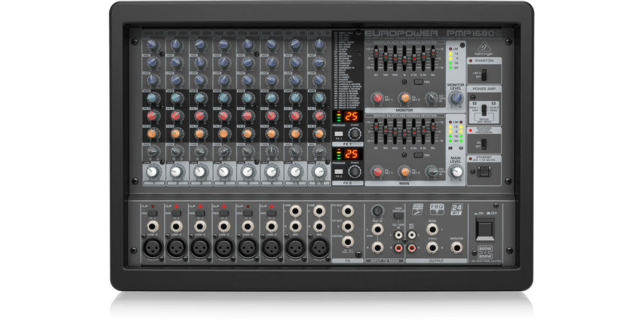644x322 pixels.
Task: Click the FX 1 preset number display
Action: tap(351, 116)
